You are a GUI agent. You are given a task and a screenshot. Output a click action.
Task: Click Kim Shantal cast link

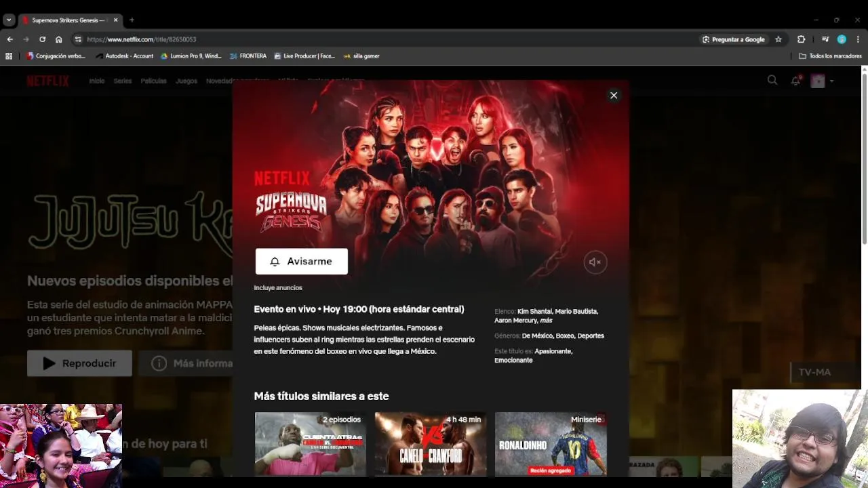(534, 311)
